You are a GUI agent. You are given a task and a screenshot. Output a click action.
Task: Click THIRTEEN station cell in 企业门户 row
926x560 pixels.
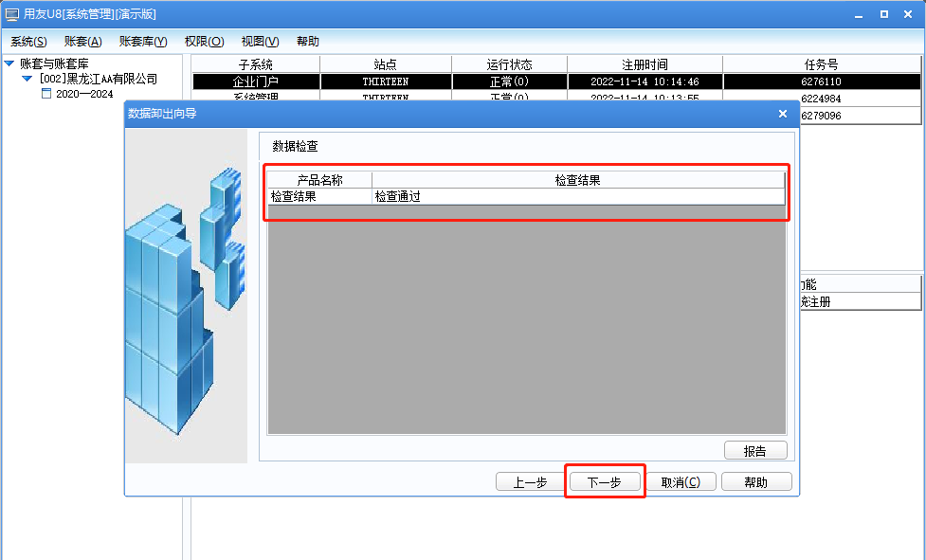point(386,81)
